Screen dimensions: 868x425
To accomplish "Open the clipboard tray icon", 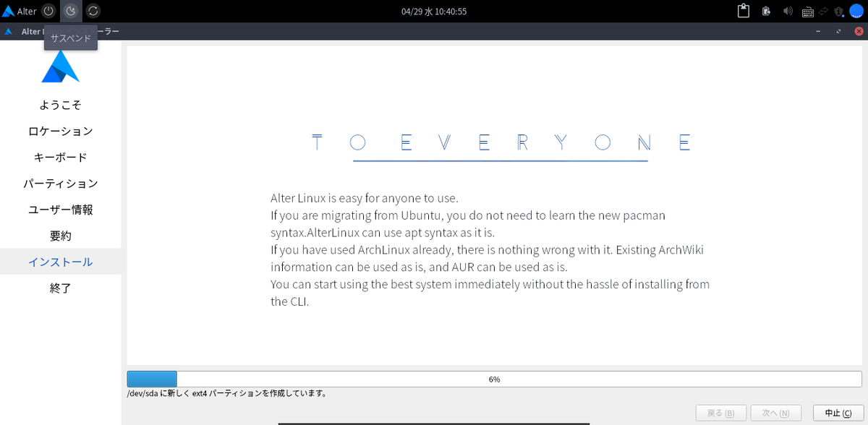I will (743, 11).
